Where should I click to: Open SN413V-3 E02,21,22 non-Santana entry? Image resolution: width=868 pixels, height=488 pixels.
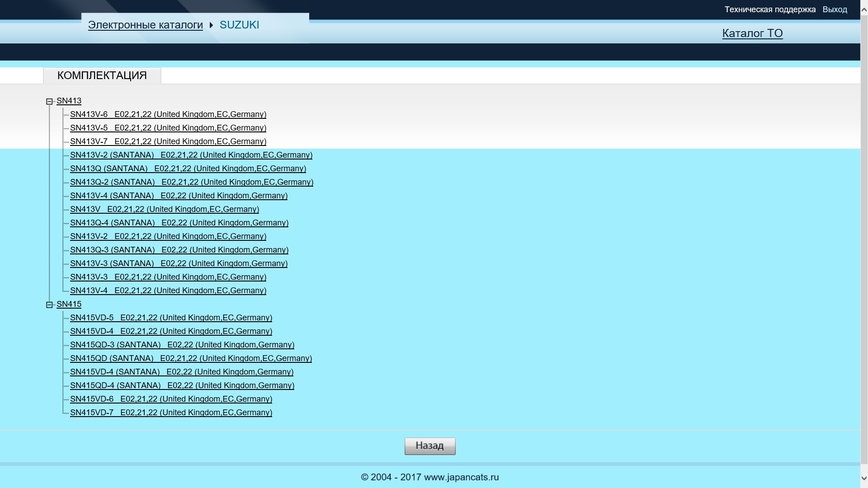click(168, 277)
